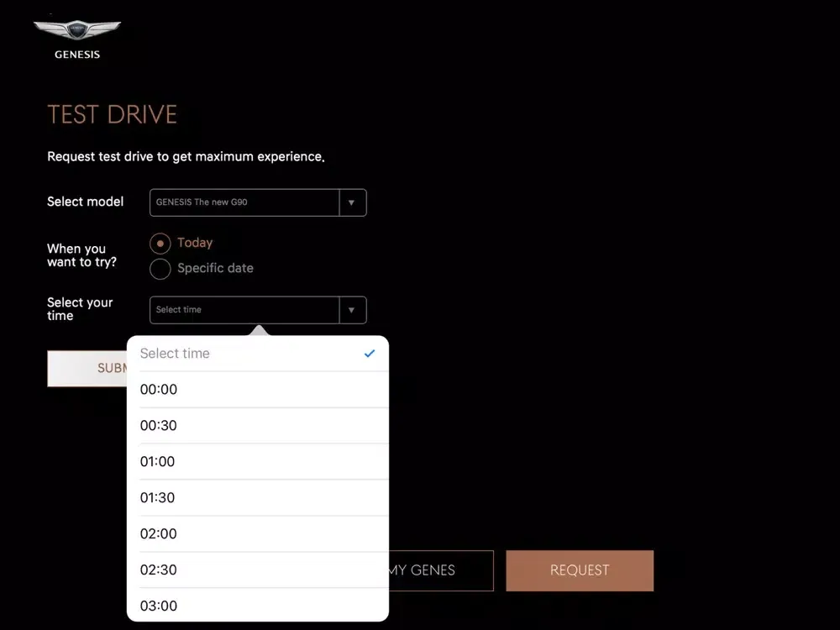The width and height of the screenshot is (840, 630).
Task: Click the Select time combo box field
Action: click(x=258, y=310)
